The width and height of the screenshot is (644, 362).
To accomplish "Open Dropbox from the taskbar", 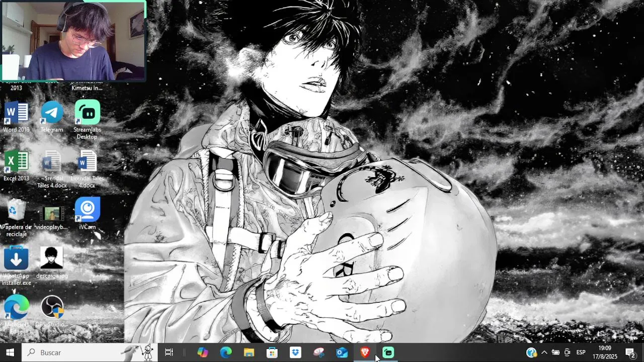I will pos(295,352).
